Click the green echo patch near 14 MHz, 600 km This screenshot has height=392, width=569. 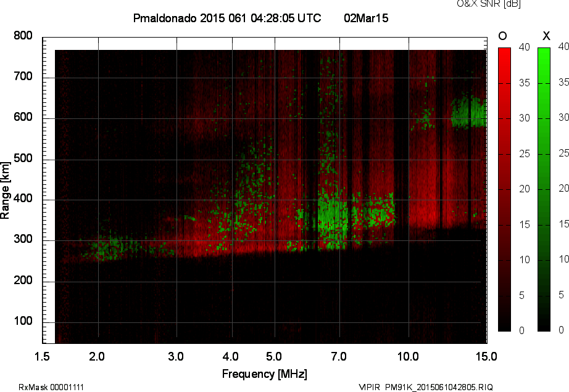pos(468,111)
